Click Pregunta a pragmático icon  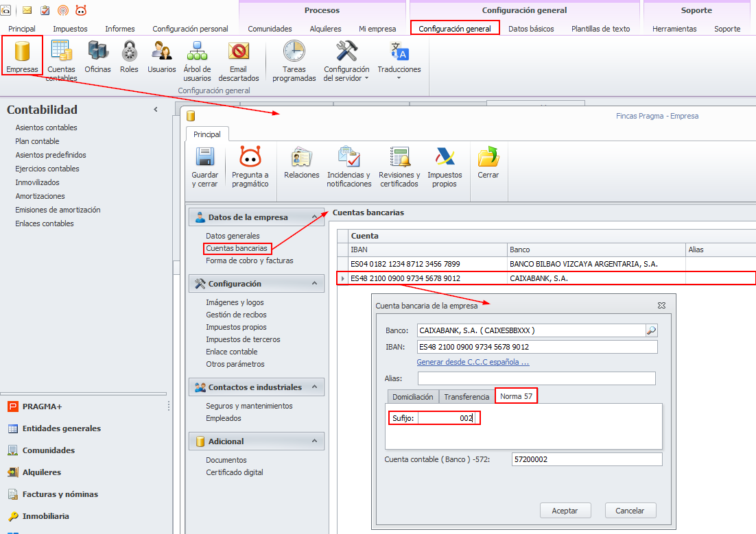[x=250, y=167]
